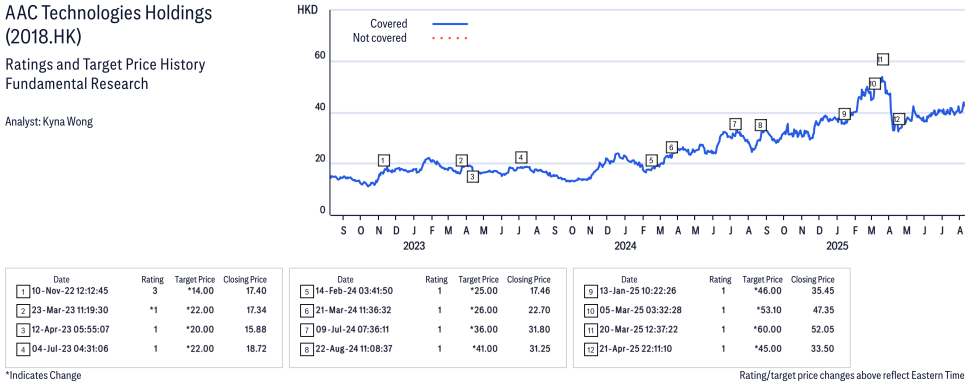Click target price *25.00
This screenshot has width=975, height=382.
click(484, 291)
